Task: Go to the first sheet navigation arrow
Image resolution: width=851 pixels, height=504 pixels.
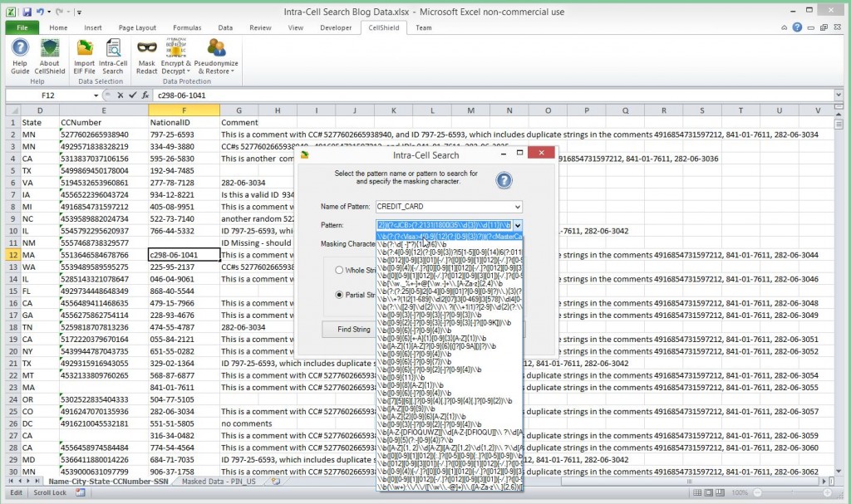Action: [11, 482]
